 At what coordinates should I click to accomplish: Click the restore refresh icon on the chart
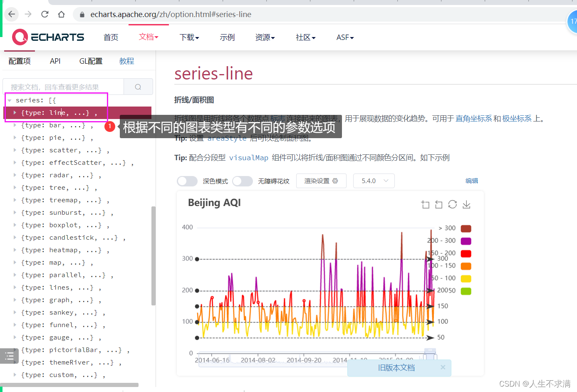[x=452, y=204]
